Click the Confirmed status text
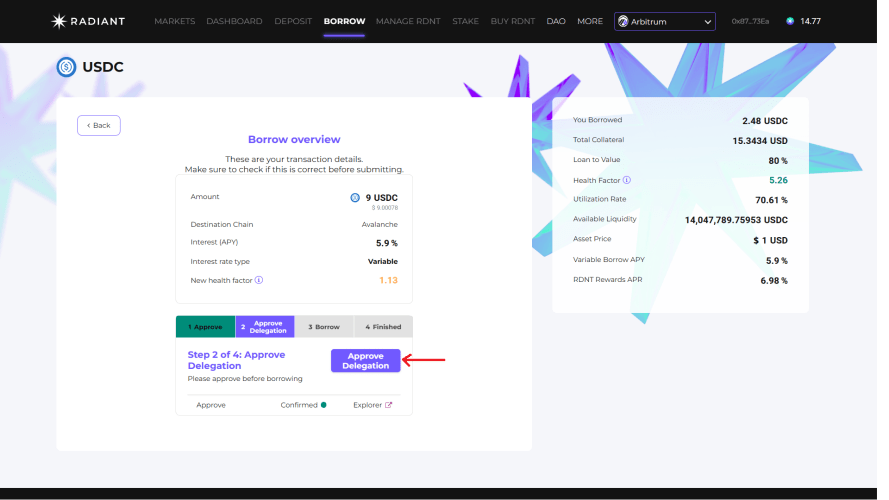 pos(299,405)
